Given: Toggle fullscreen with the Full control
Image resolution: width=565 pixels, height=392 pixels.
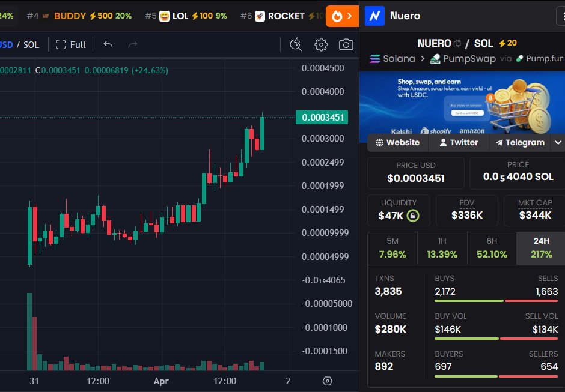Looking at the screenshot, I should click(70, 44).
